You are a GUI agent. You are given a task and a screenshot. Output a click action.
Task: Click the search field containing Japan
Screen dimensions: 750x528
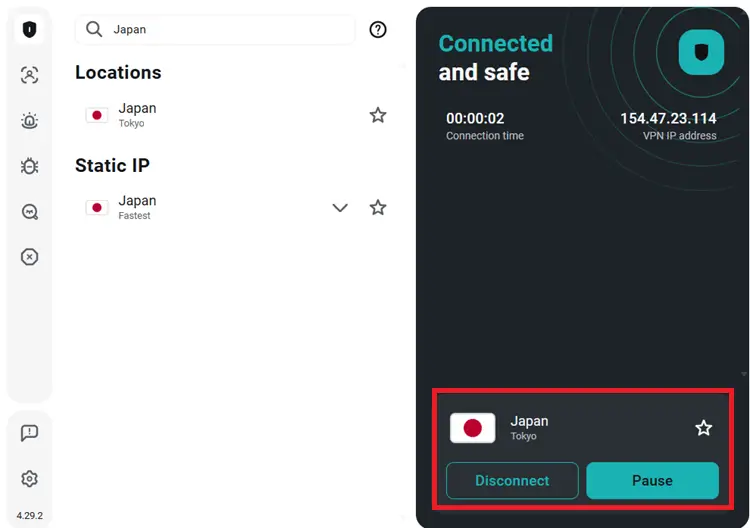215,30
